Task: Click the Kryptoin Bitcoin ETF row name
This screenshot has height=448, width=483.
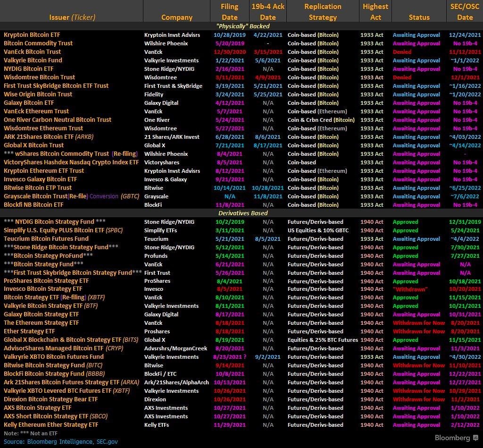Action: pyautogui.click(x=32, y=35)
